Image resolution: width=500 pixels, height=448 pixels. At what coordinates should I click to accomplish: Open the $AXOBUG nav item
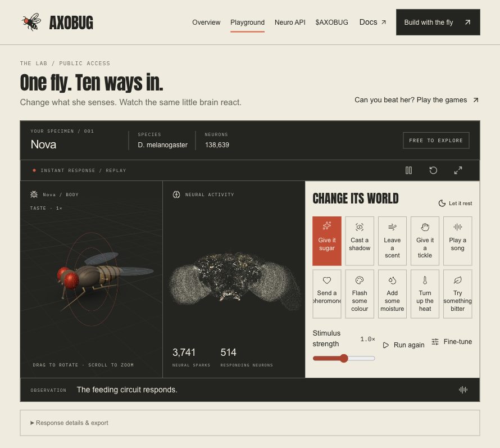[x=331, y=22]
